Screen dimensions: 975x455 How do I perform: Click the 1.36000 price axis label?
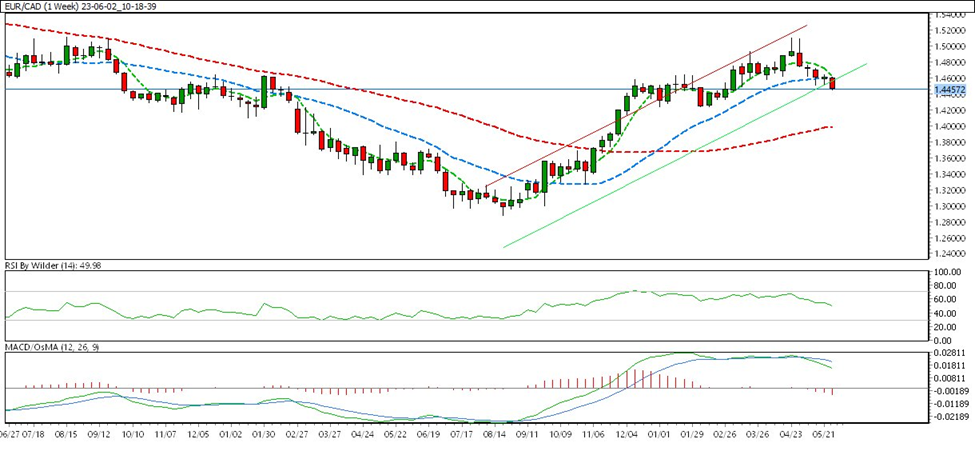[950, 159]
